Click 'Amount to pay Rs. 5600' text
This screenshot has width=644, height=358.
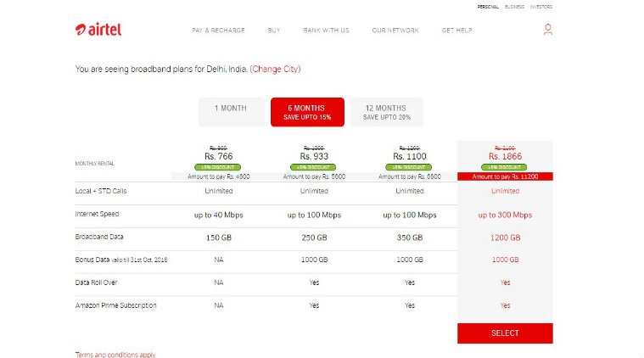314,176
